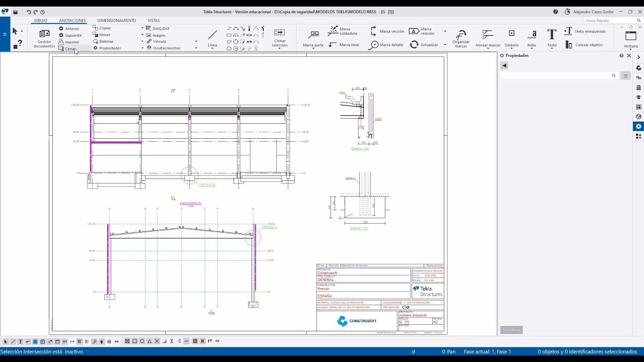Open drawing Propiedades from ribbon
The image size is (644, 362).
click(x=107, y=48)
